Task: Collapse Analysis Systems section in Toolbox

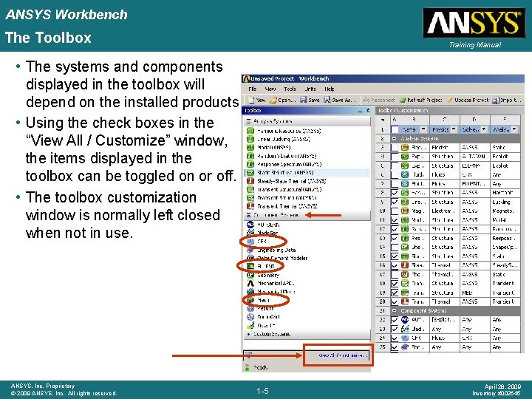Action: [248, 120]
